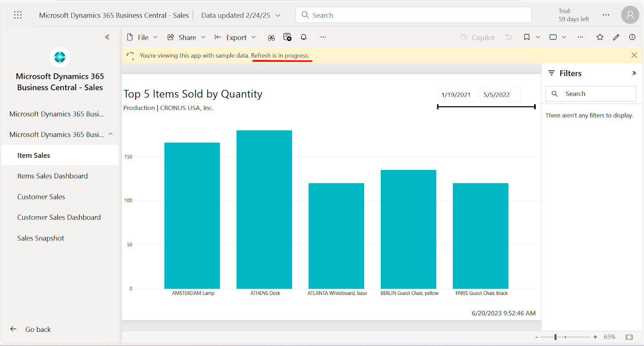Open the header more options ellipsis

[x=606, y=15]
